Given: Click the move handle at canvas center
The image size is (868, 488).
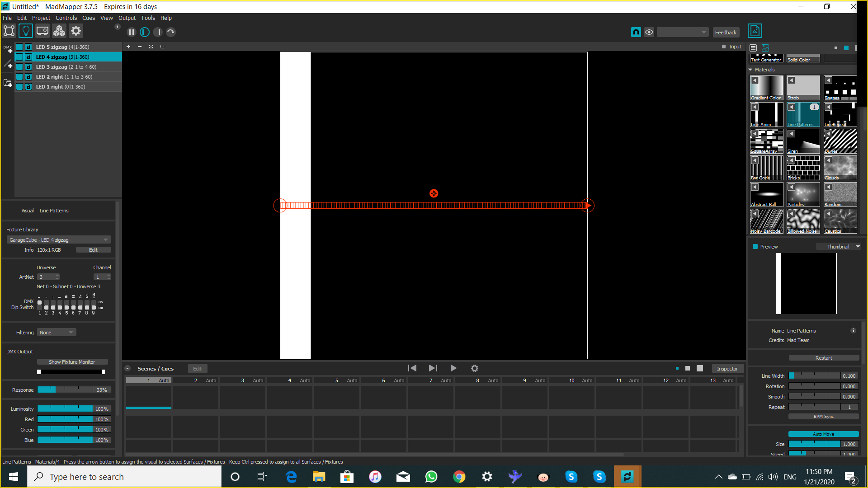Looking at the screenshot, I should [x=434, y=193].
